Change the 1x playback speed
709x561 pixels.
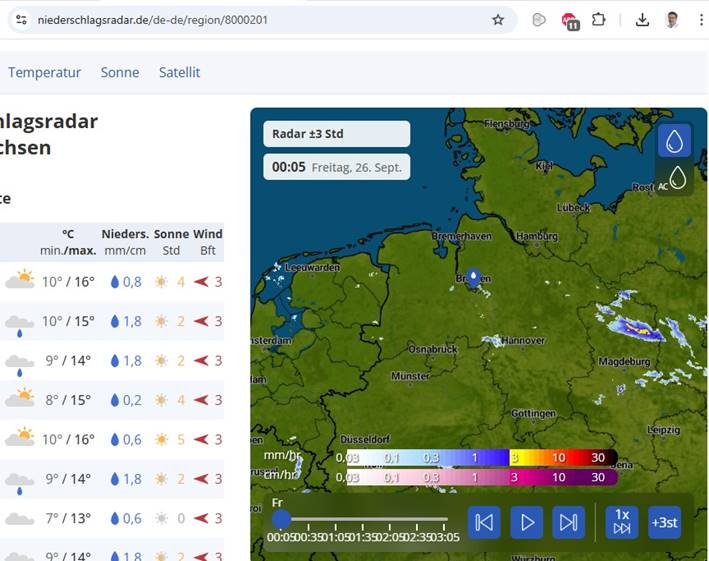622,522
